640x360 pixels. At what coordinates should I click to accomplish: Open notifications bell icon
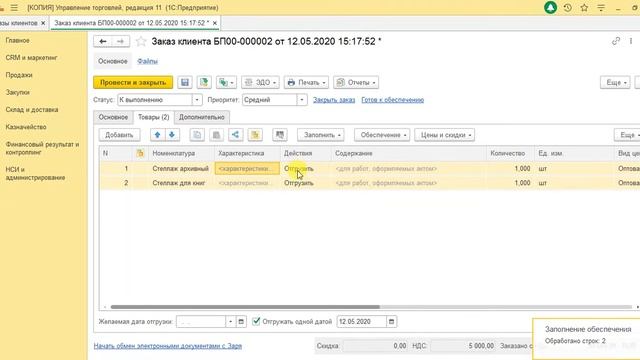click(550, 8)
